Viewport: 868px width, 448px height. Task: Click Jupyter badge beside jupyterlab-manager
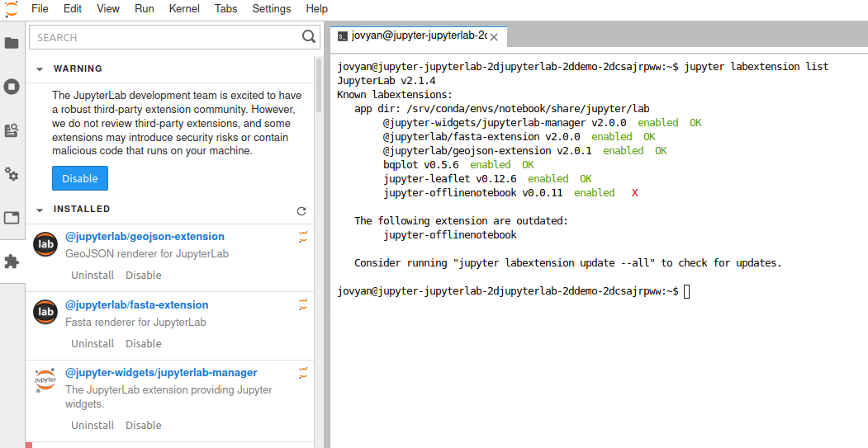click(x=303, y=373)
